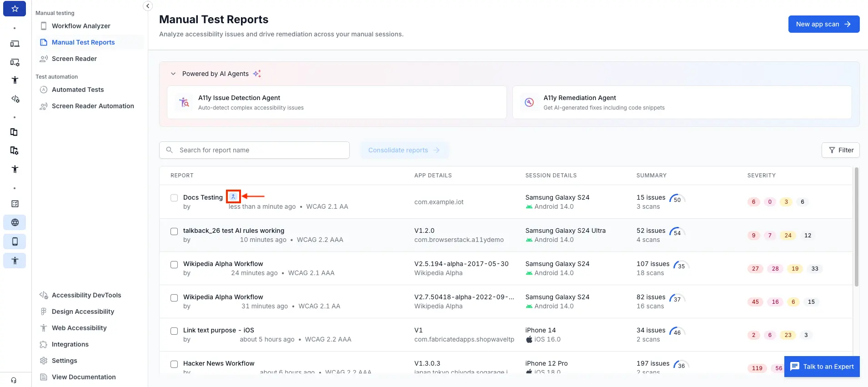The image size is (868, 387).
Task: Click the Web Accessibility person icon
Action: point(44,328)
